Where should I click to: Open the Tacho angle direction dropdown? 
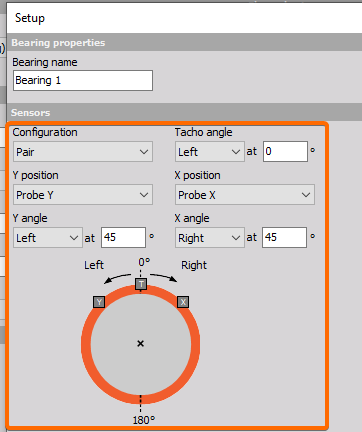pyautogui.click(x=210, y=152)
